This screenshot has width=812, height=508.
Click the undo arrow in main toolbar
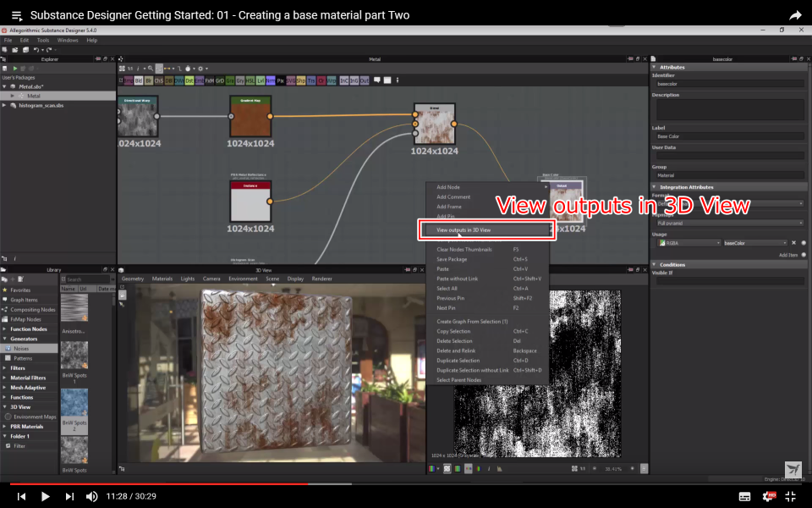point(36,50)
